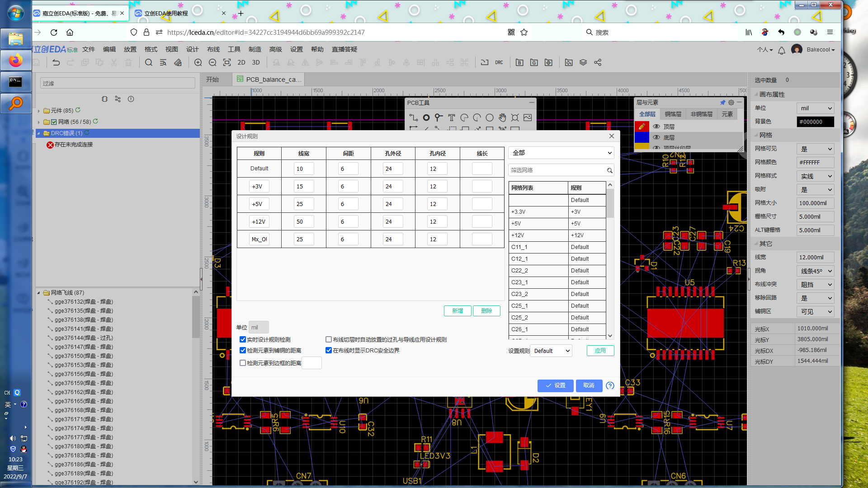Click the 新增 button
The height and width of the screenshot is (488, 868).
pyautogui.click(x=458, y=311)
